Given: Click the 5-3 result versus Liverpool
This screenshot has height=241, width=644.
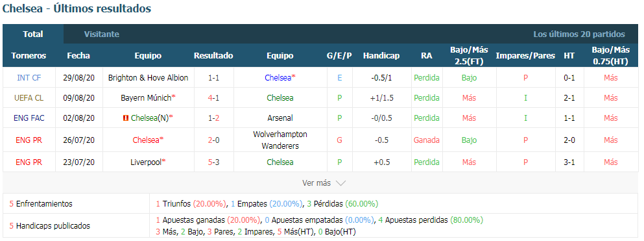Looking at the screenshot, I should [x=213, y=162].
